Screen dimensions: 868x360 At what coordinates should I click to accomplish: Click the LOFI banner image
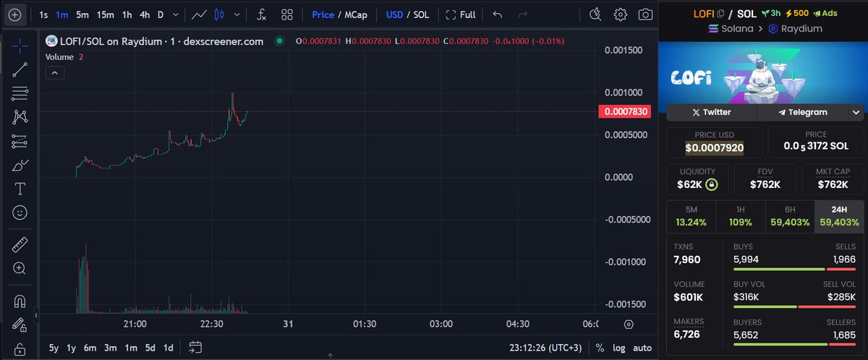764,73
